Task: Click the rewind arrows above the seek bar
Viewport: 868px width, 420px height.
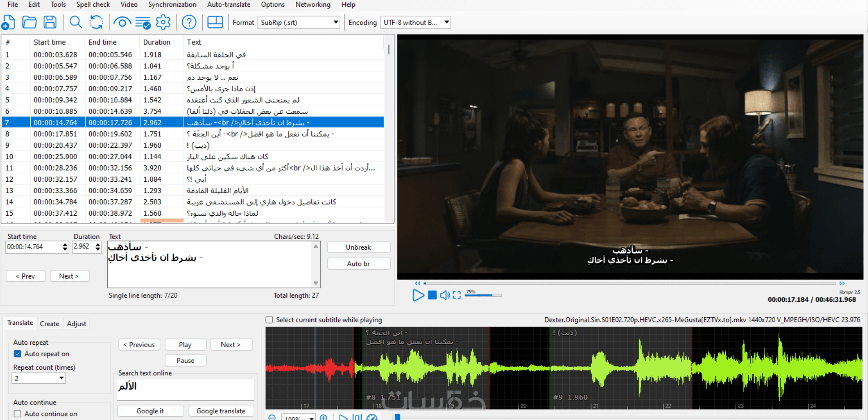Action: 417,283
